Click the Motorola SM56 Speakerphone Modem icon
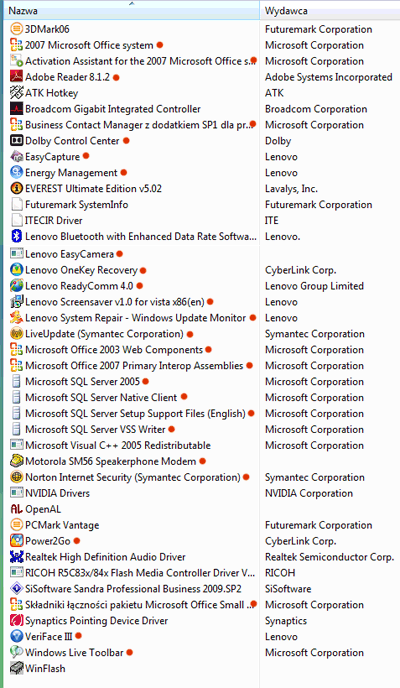Screen dimensions: 400x688 (16, 461)
